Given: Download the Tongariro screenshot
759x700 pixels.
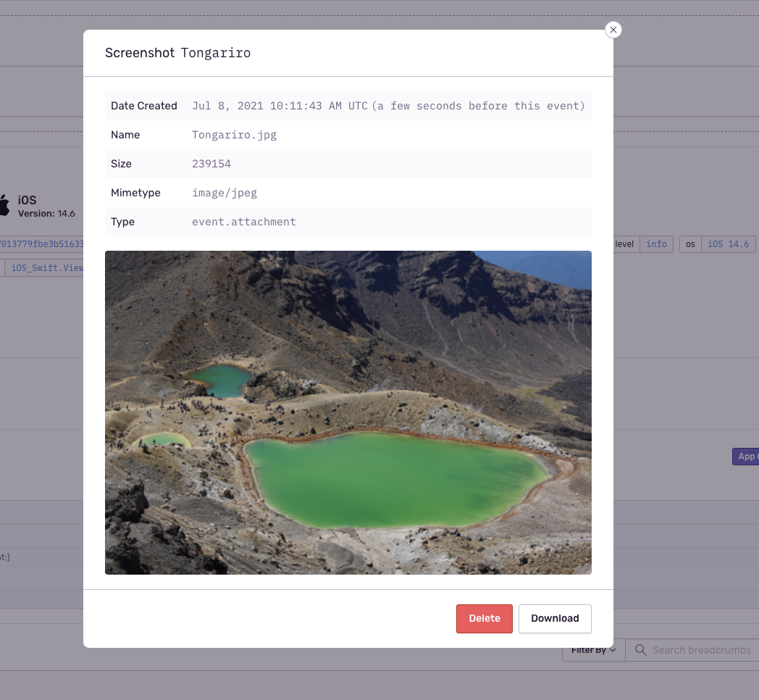Looking at the screenshot, I should (555, 619).
